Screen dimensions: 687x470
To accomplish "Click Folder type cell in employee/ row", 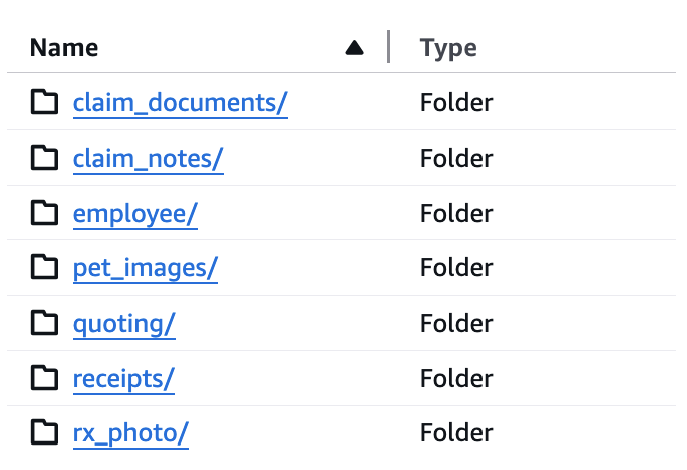I will tap(456, 213).
